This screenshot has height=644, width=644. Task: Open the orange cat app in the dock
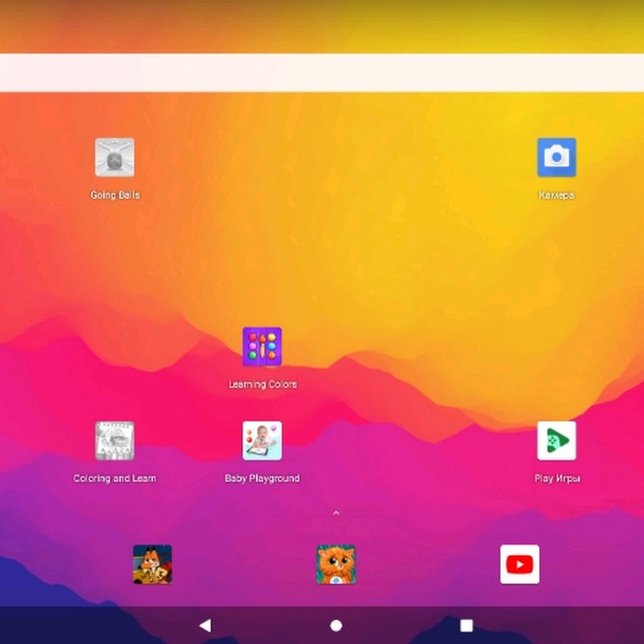point(336,565)
